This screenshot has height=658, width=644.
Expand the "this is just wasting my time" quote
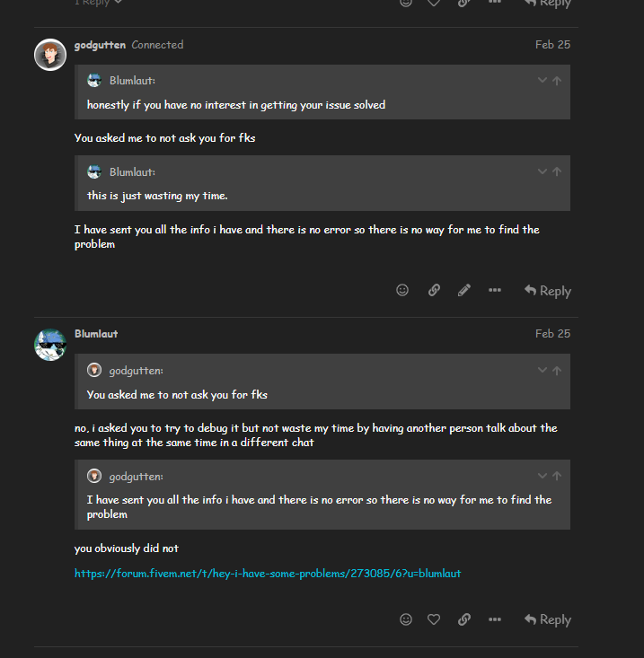[543, 171]
